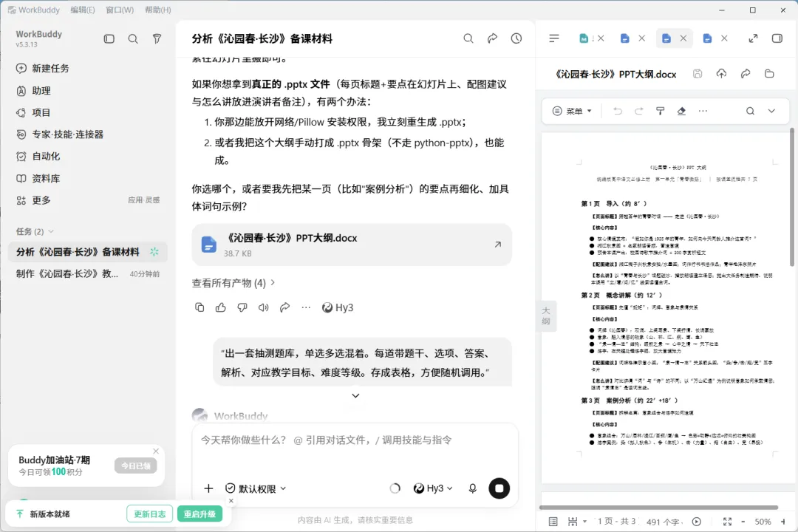The image size is (798, 532).
Task: Expand the queued message chevron
Action: click(355, 395)
